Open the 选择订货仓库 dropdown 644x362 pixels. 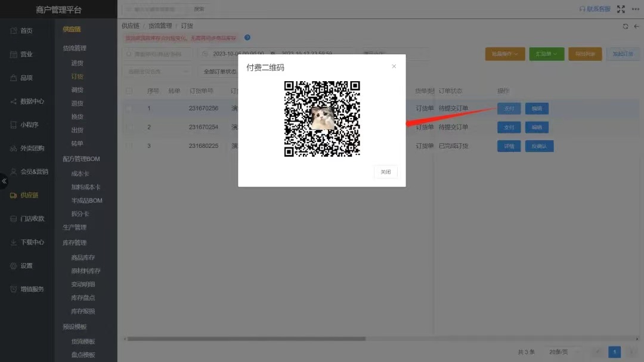pos(157,72)
